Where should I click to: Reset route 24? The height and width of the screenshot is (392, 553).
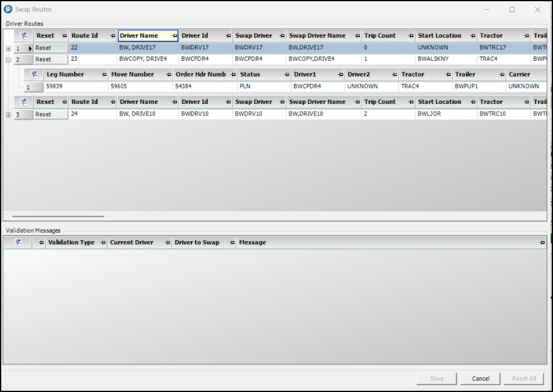pyautogui.click(x=51, y=114)
